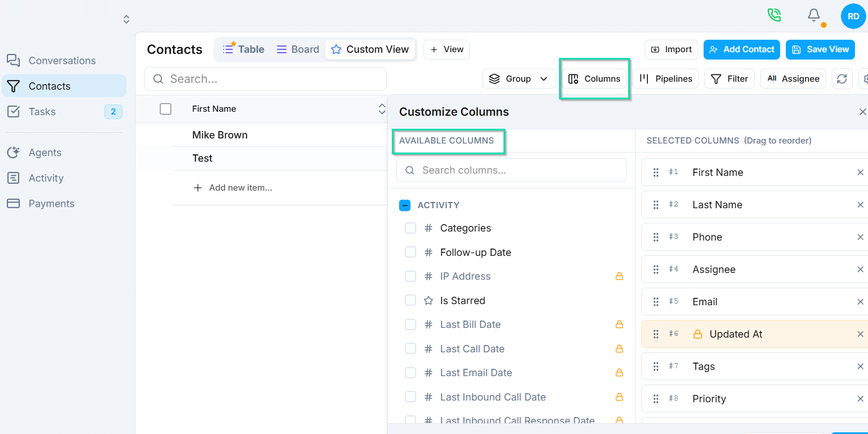Click the Add Contact button
Screen dimensions: 868x434
[x=742, y=49]
